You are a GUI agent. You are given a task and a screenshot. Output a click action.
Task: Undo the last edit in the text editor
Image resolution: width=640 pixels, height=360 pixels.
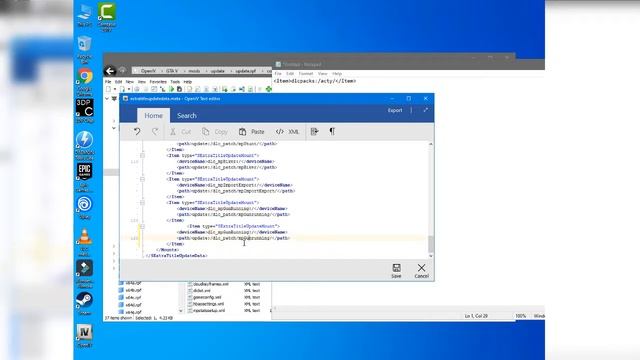[137, 131]
